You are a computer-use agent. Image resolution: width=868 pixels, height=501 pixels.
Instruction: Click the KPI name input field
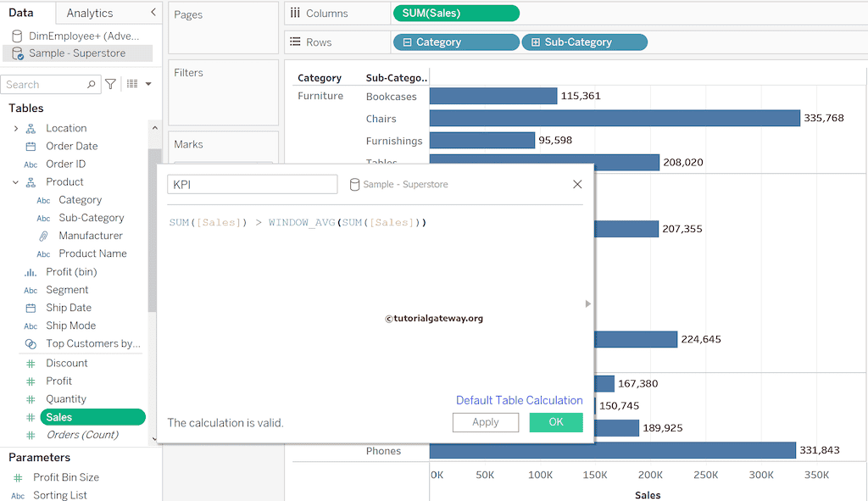coord(252,184)
